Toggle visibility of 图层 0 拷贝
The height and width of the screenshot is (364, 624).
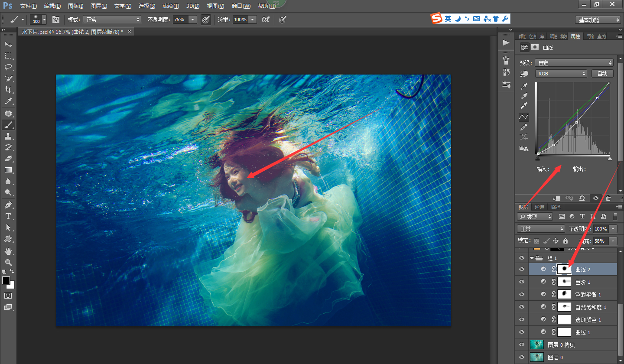[x=522, y=345]
